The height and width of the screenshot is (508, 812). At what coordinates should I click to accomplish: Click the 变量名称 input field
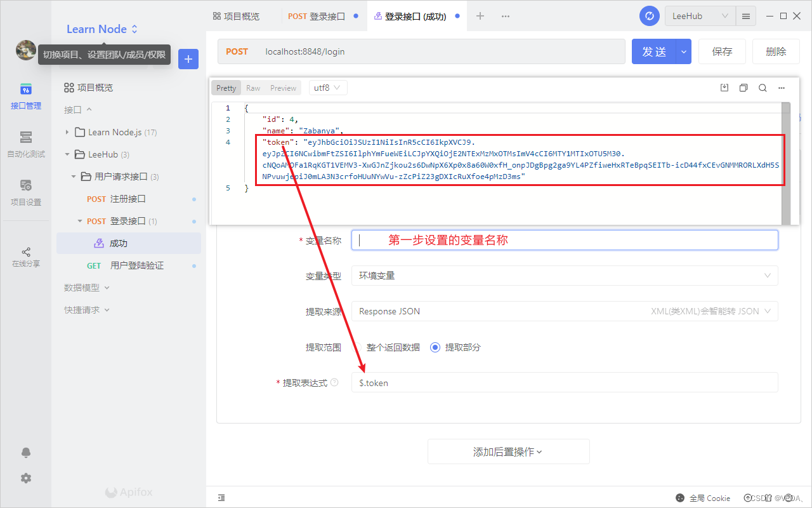[x=565, y=240]
